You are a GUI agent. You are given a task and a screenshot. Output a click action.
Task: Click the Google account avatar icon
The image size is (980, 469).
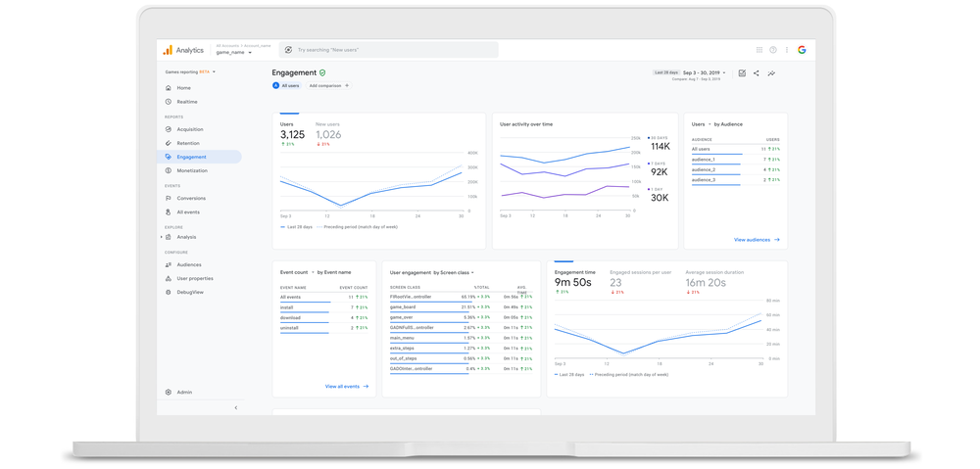pos(802,50)
